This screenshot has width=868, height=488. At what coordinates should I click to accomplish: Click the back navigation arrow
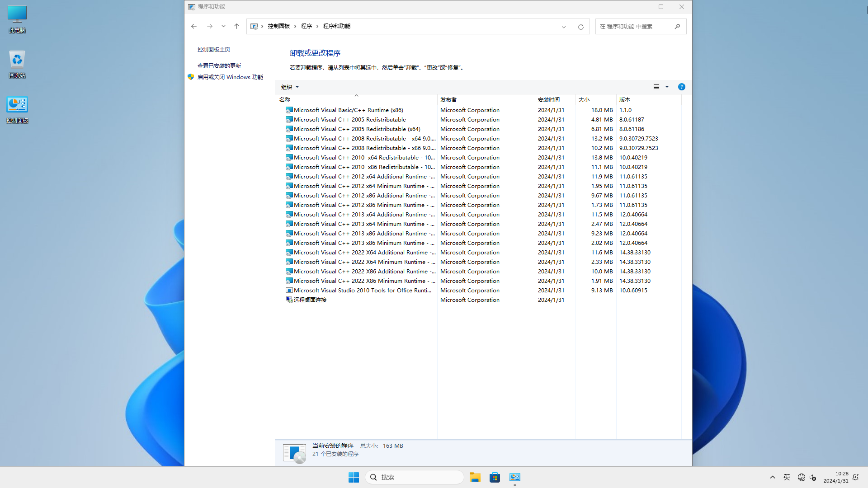click(x=194, y=26)
